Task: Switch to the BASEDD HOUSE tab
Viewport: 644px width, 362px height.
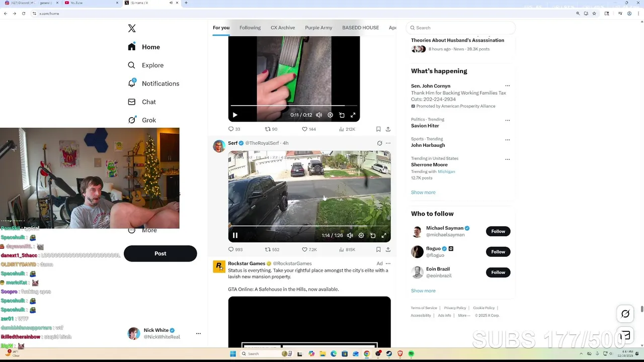Action: [x=360, y=28]
